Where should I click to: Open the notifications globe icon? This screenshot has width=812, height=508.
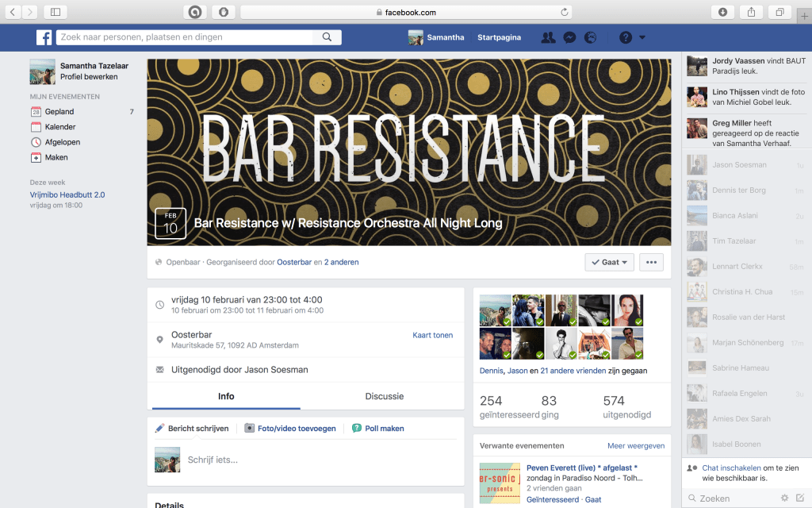(591, 37)
